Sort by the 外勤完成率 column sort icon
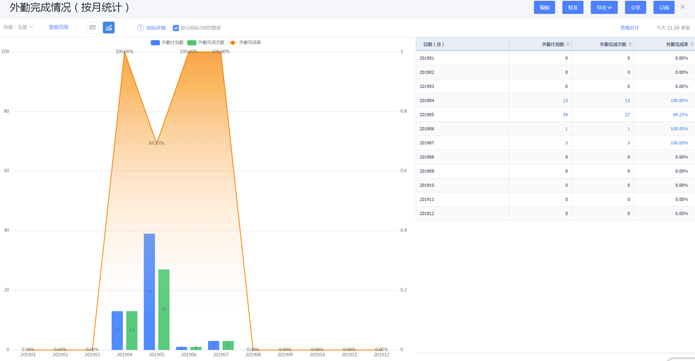The image size is (695, 361). click(692, 44)
